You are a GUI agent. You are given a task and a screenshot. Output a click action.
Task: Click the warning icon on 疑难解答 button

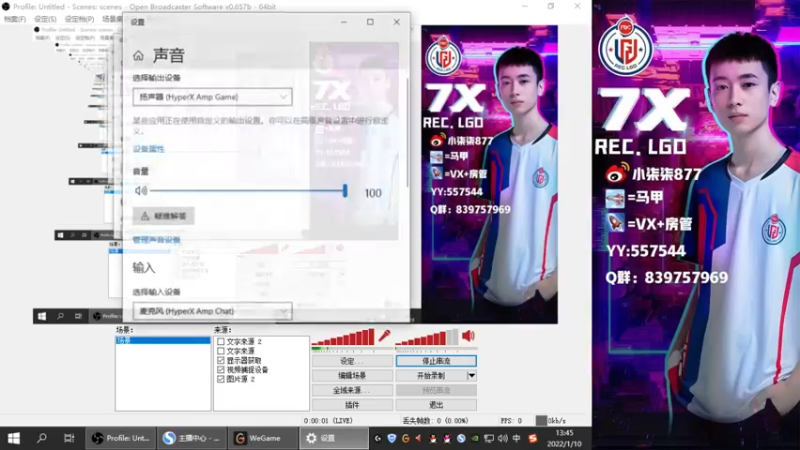145,216
